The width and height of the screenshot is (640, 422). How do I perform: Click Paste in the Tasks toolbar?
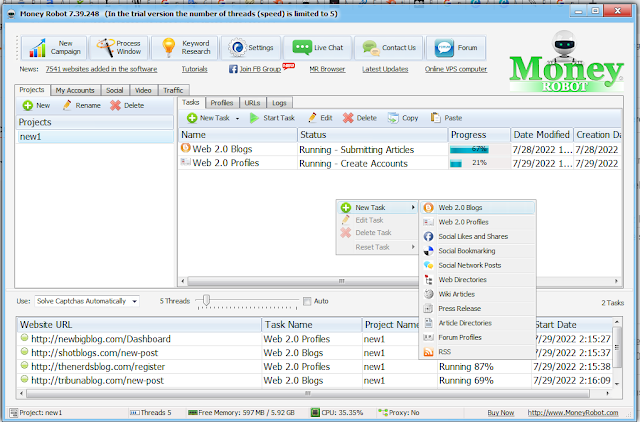446,118
